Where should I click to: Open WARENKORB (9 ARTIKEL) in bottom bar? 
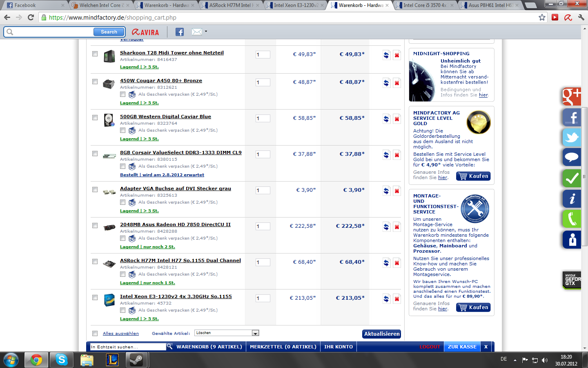209,347
